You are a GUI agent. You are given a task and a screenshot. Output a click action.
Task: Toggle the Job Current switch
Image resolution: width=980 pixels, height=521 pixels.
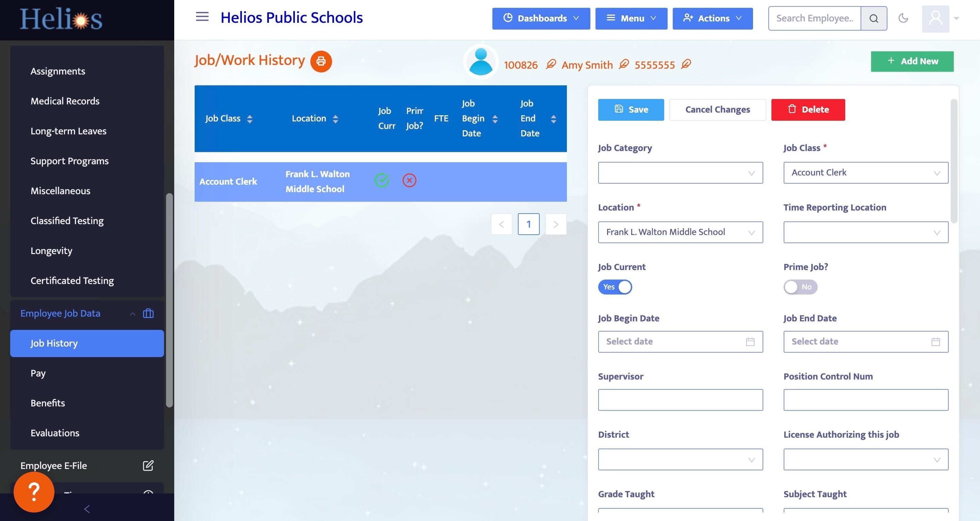click(615, 287)
